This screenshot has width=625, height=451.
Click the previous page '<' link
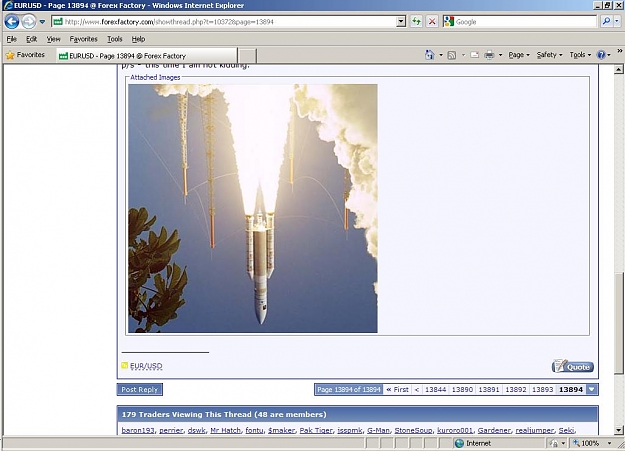[417, 390]
